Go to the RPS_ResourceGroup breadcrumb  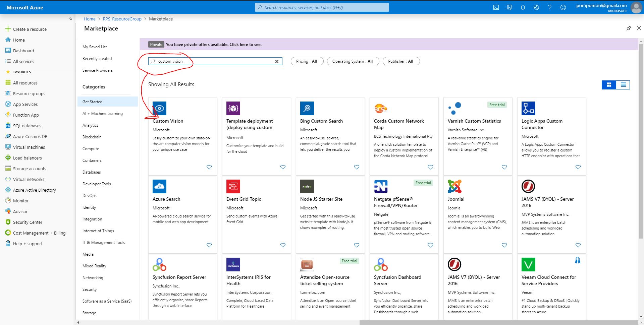point(122,19)
